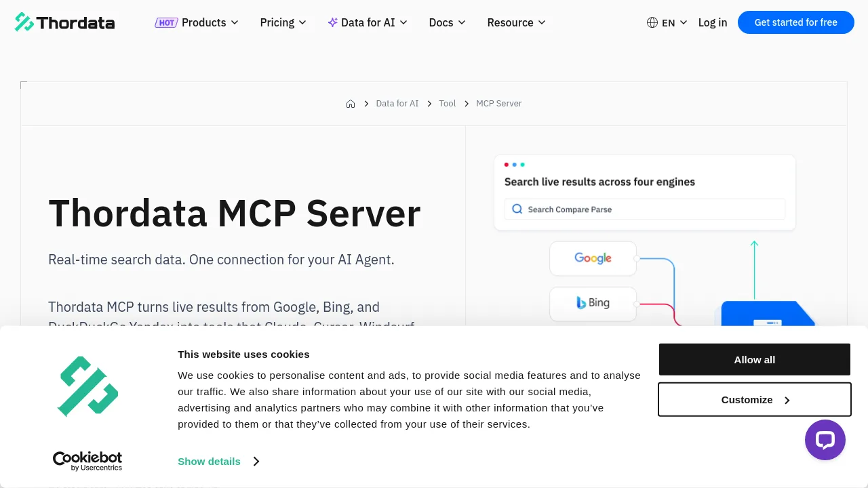Click the Google engine card

[x=593, y=258]
